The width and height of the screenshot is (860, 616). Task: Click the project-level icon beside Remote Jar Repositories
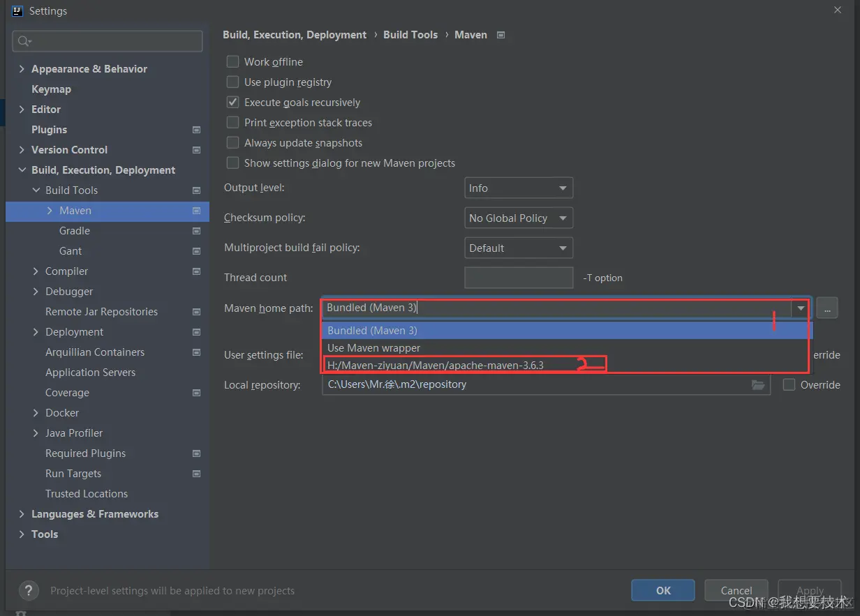[196, 312]
